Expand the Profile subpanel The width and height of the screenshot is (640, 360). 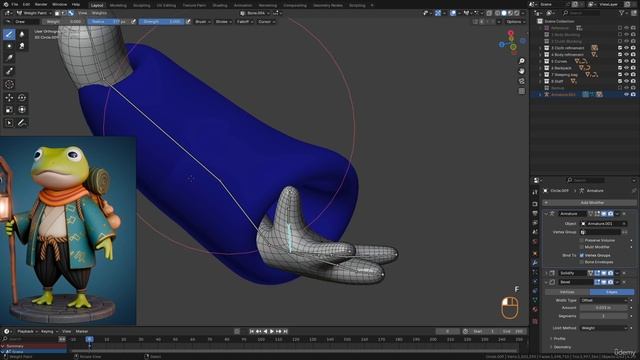coord(560,339)
